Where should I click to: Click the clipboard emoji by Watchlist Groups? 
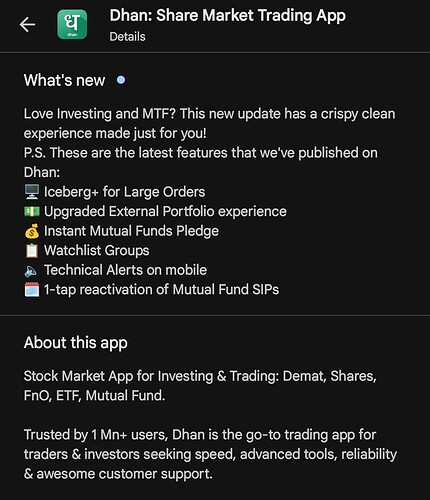coord(32,251)
